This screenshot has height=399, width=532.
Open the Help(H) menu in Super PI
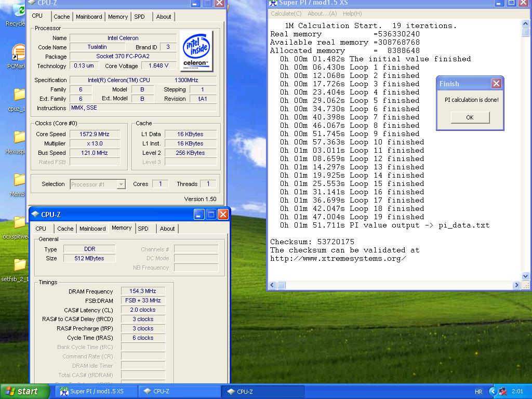tap(352, 14)
